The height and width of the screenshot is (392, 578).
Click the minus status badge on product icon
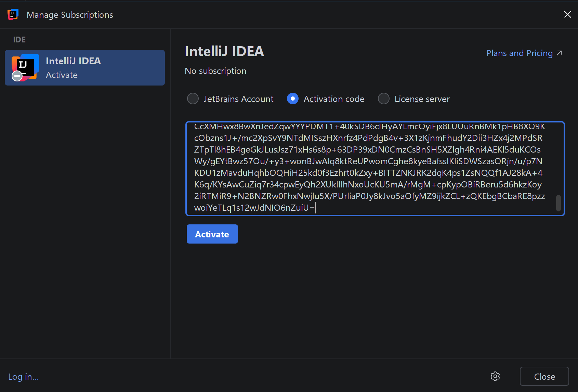coord(17,76)
